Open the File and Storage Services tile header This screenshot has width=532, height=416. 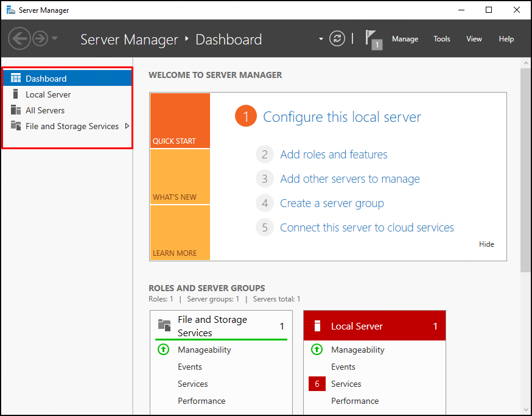tap(221, 326)
